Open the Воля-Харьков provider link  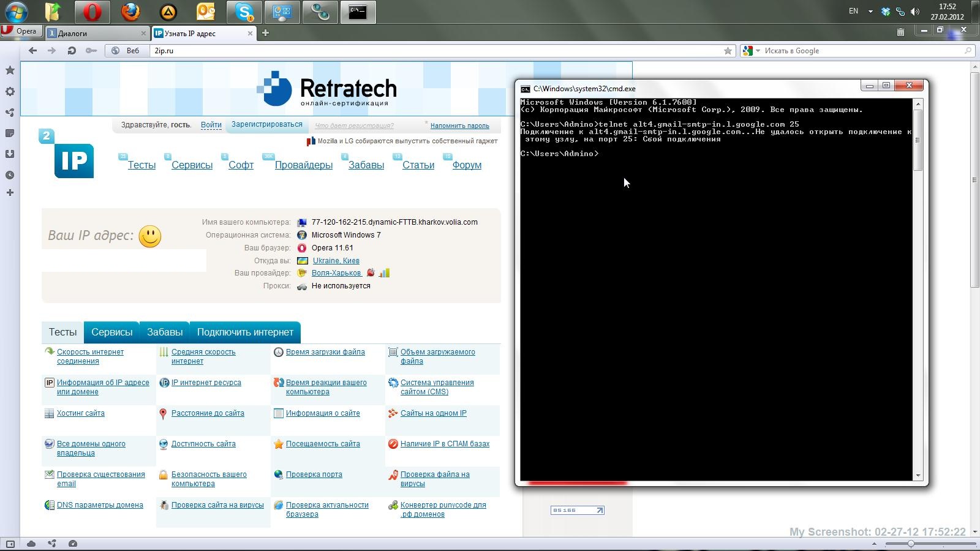click(336, 273)
